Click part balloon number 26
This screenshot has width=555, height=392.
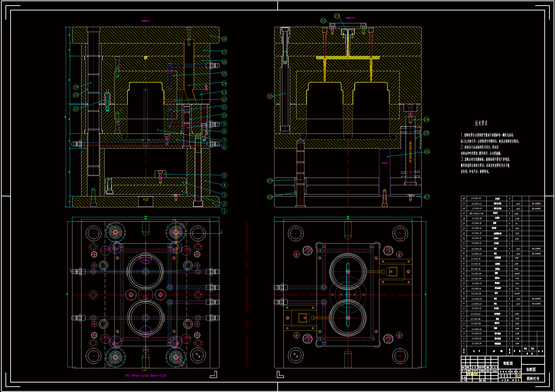[x=427, y=152]
